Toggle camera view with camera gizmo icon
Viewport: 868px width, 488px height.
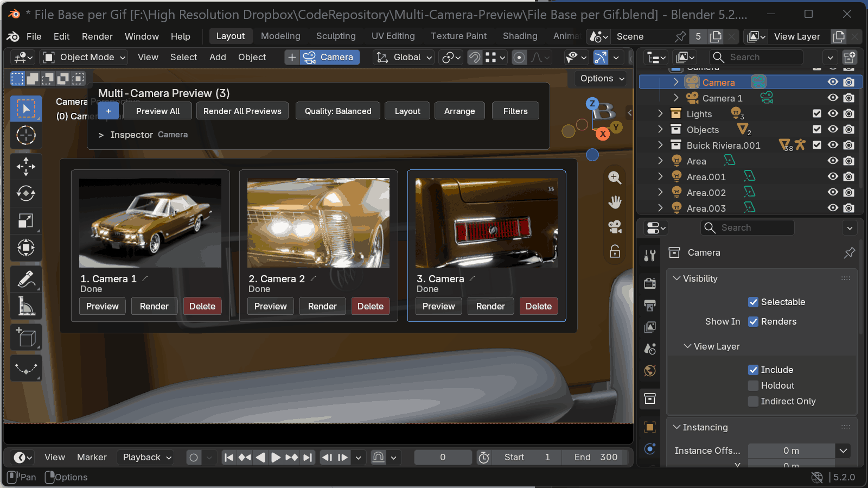[x=615, y=227]
